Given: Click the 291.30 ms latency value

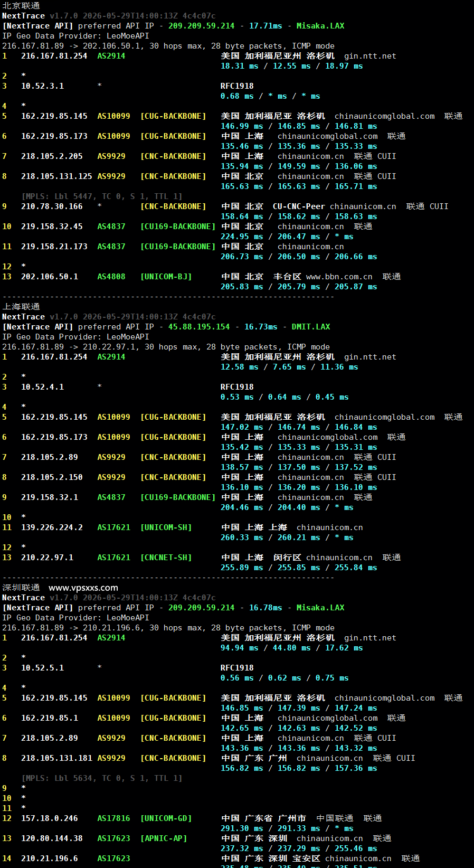Looking at the screenshot, I should (242, 828).
